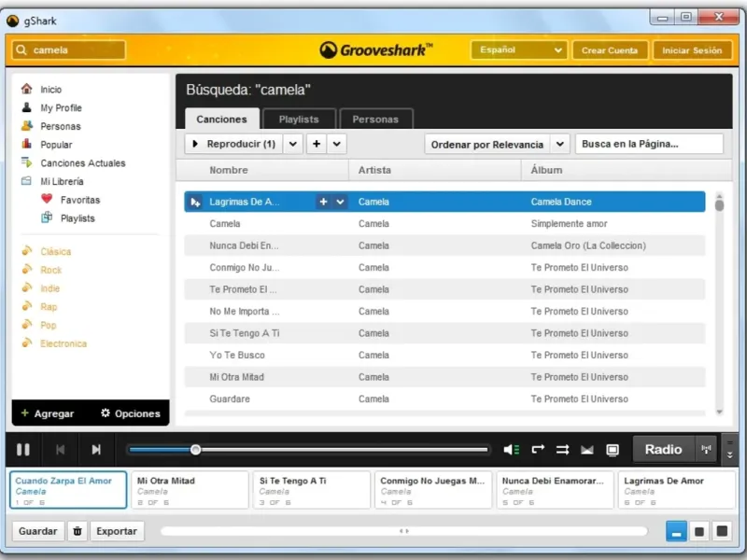Click the playback progress slider

(308, 450)
